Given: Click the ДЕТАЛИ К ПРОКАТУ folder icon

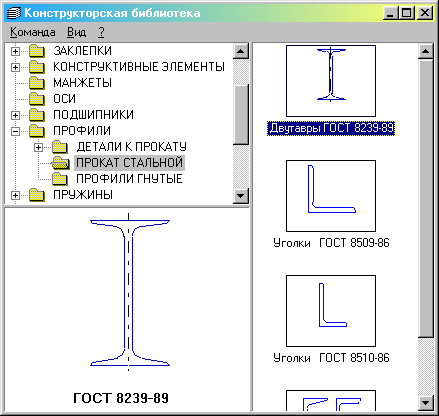Looking at the screenshot, I should tap(60, 147).
